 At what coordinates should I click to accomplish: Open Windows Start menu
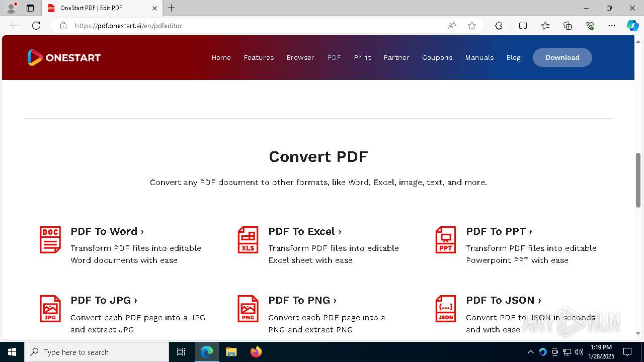tap(12, 352)
